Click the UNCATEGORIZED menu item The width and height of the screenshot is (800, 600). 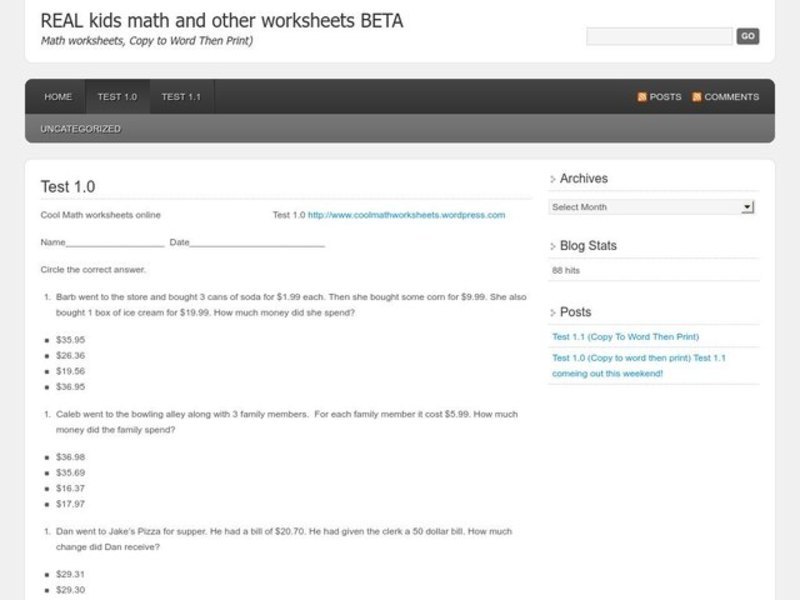point(79,128)
